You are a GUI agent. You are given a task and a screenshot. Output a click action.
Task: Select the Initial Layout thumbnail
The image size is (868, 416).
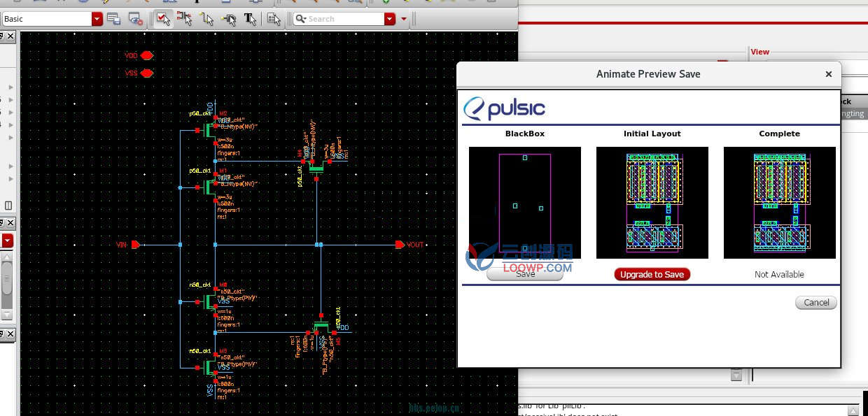coord(652,203)
